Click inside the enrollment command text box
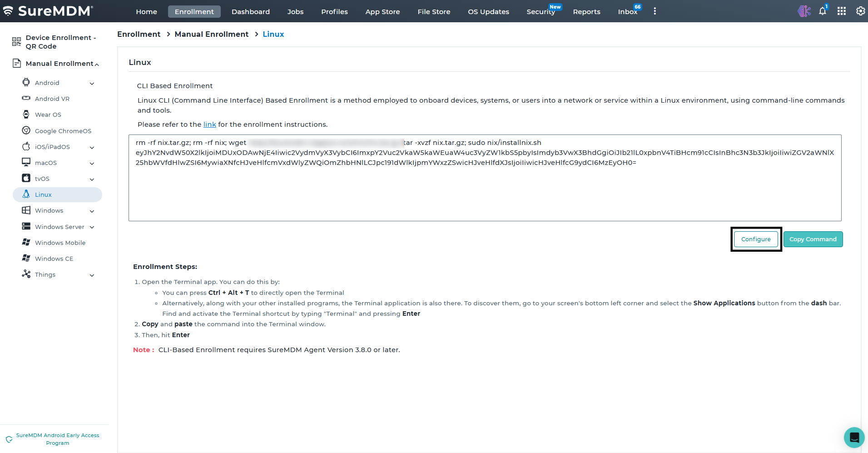 point(485,178)
